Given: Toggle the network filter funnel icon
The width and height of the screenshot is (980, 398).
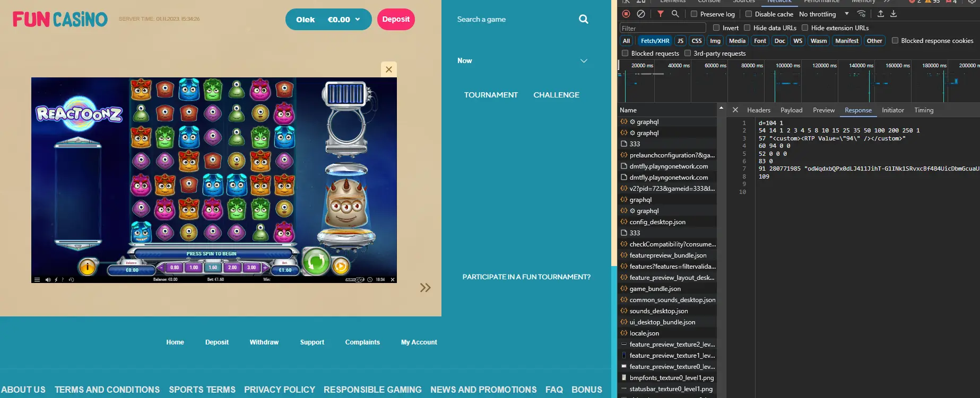Looking at the screenshot, I should pyautogui.click(x=661, y=14).
